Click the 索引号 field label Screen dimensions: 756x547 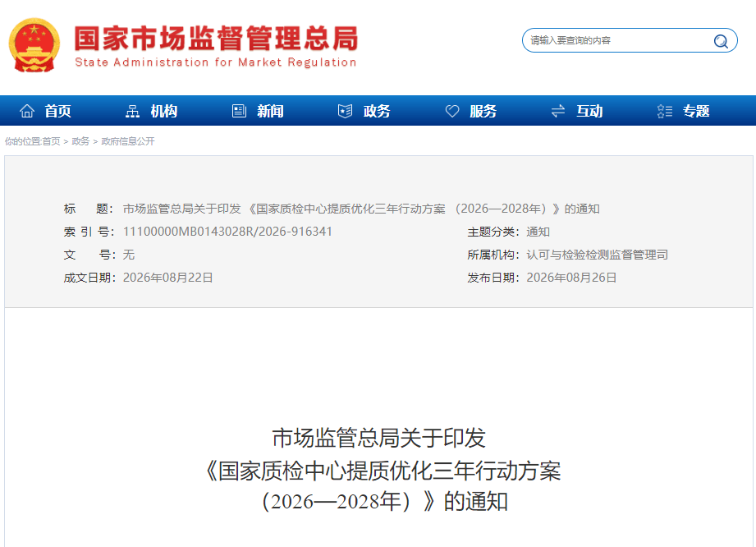(89, 232)
